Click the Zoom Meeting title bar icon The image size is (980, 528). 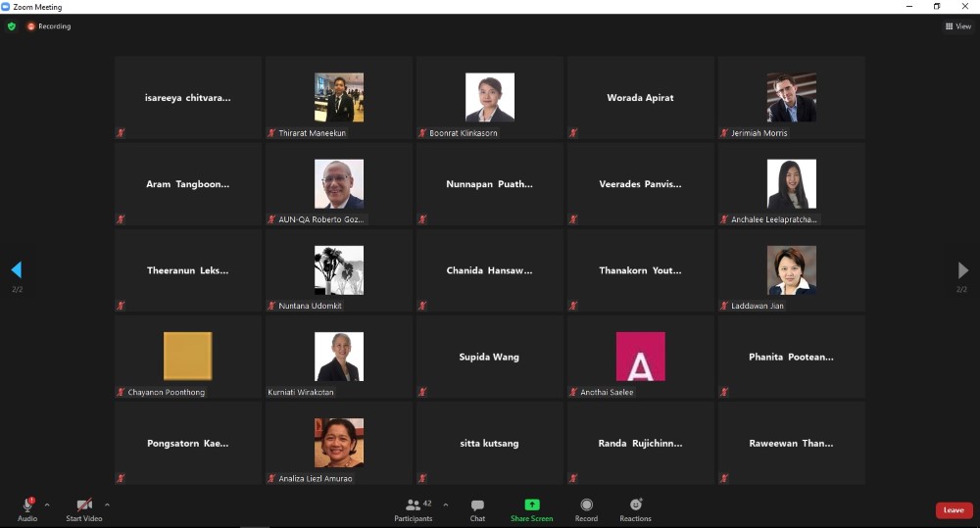(6, 6)
